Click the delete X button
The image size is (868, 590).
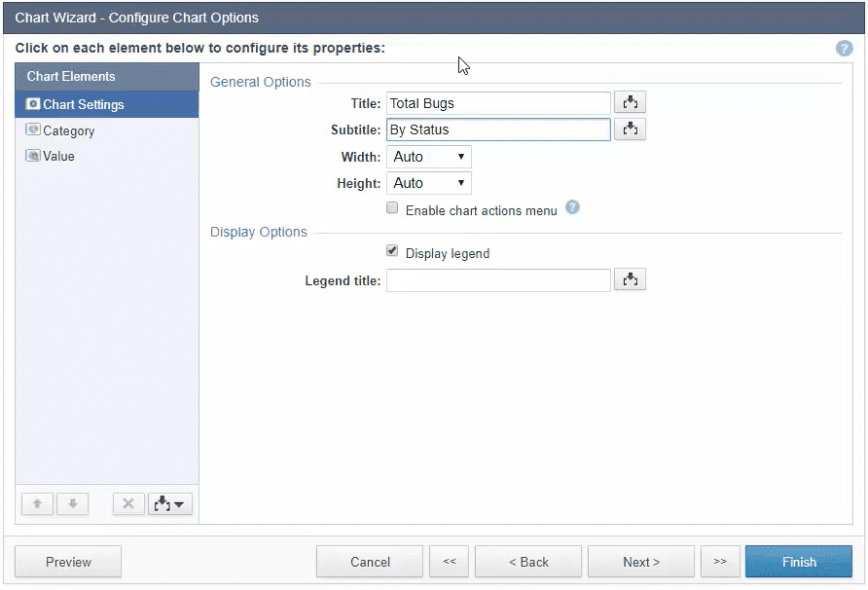pos(127,504)
